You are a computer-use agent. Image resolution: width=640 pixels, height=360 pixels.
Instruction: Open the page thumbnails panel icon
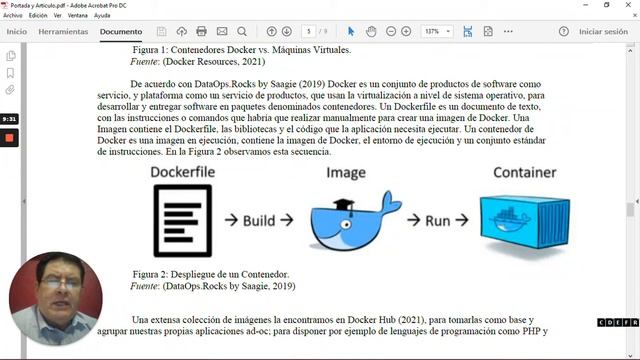11,56
